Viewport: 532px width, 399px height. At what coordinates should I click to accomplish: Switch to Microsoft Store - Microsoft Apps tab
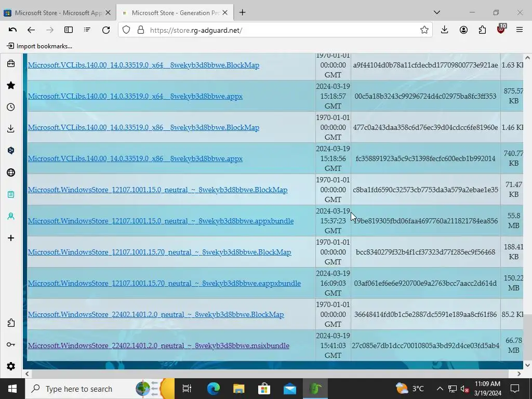point(58,12)
